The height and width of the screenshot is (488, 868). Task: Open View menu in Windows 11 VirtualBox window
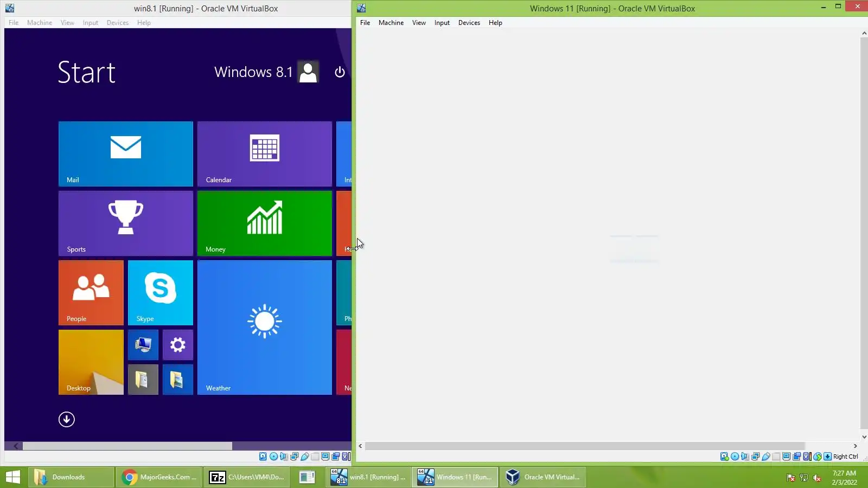tap(419, 23)
